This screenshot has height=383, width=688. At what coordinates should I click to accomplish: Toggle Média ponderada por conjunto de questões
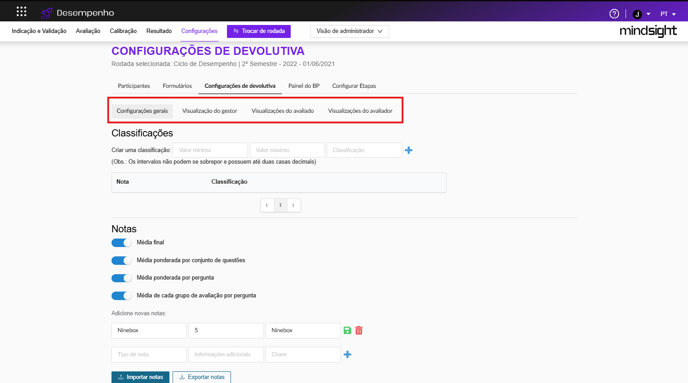click(x=121, y=261)
